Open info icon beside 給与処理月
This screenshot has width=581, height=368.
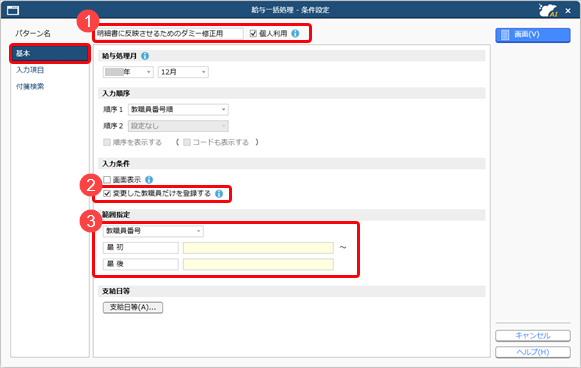point(145,56)
